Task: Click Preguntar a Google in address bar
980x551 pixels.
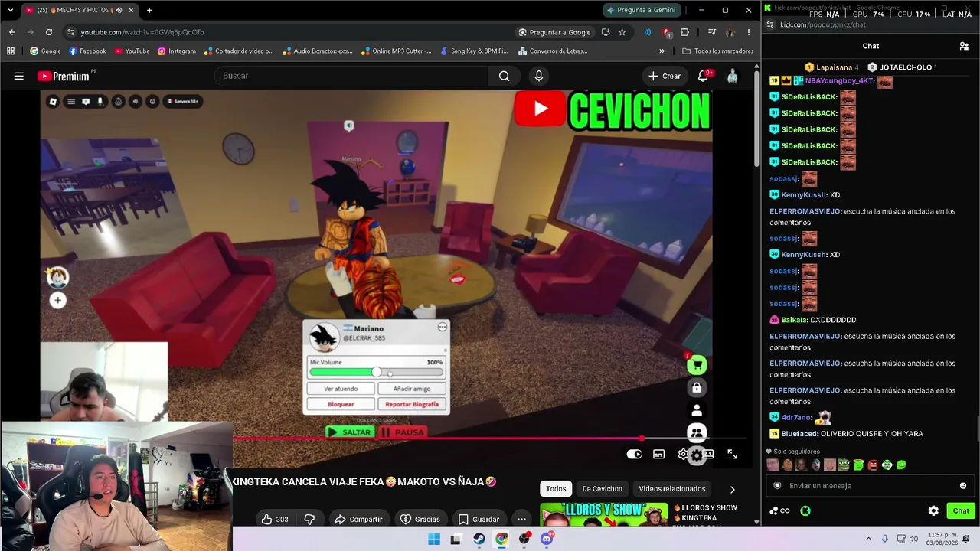Action: [554, 32]
